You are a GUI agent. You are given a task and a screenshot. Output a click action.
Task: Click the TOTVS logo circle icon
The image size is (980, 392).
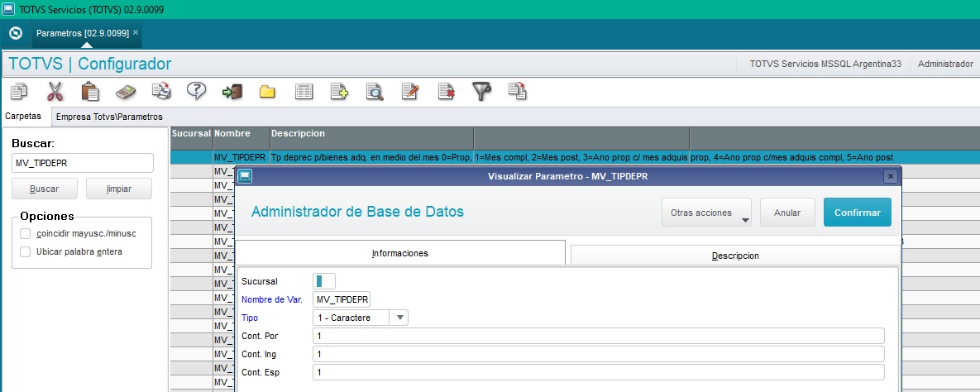(16, 33)
